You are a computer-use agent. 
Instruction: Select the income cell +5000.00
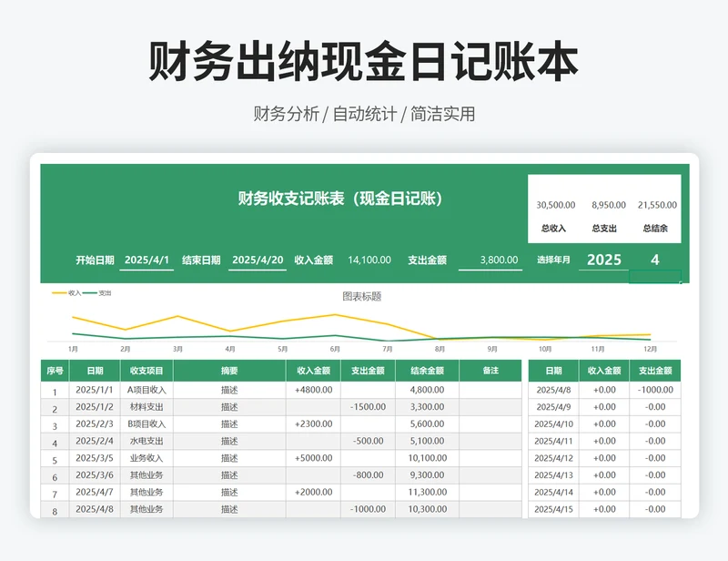point(313,458)
